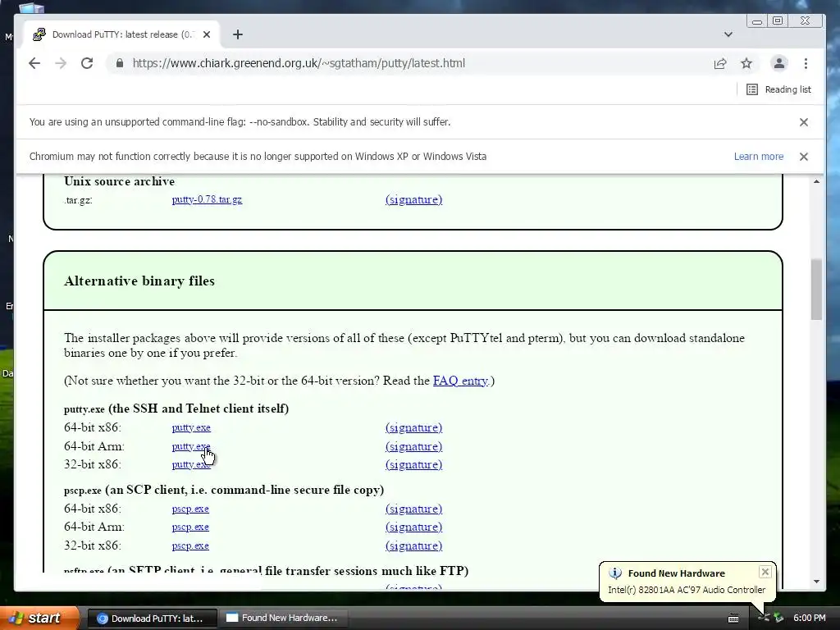The width and height of the screenshot is (840, 630).
Task: Click the new hardware tray icon
Action: click(x=764, y=618)
